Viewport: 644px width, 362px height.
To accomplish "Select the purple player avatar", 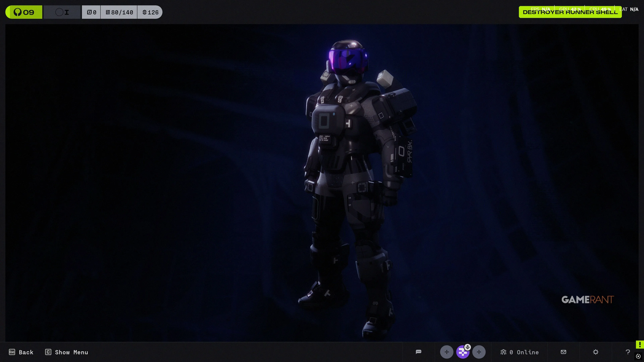I will (x=462, y=353).
